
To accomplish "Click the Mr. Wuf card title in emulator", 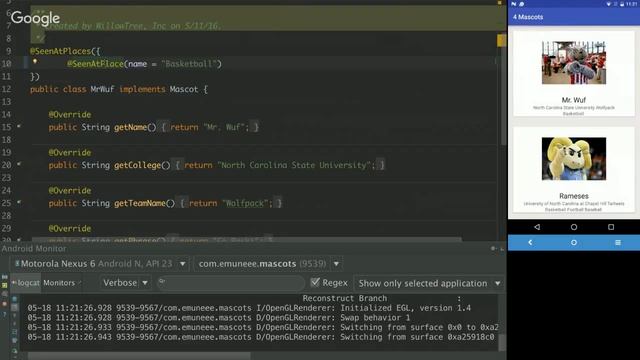I will 573,100.
